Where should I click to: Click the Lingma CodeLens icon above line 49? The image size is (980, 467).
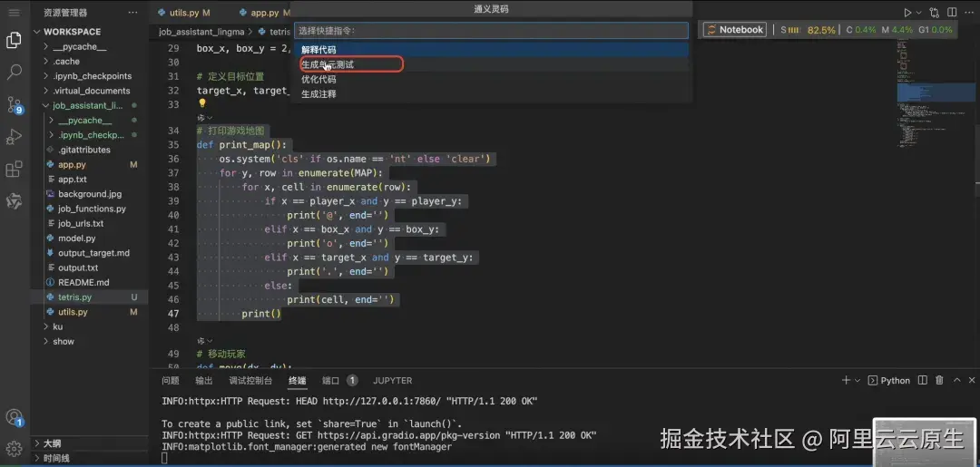pos(201,341)
